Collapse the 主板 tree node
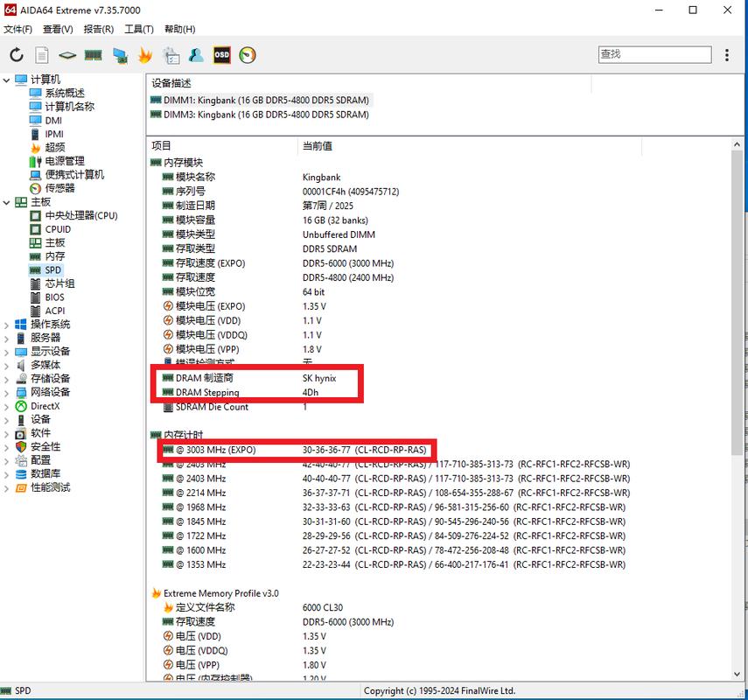Viewport: 748px width, 700px height. tap(6, 202)
